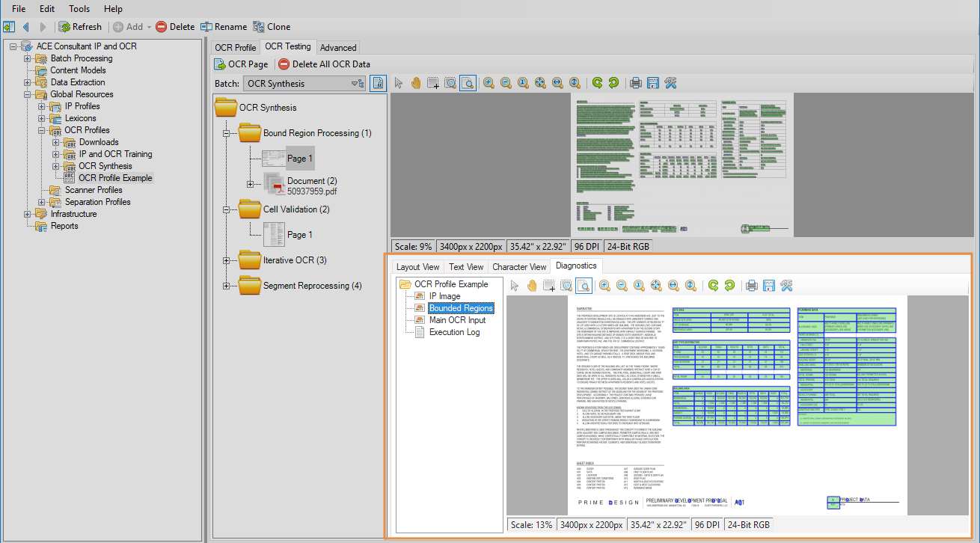Open the Tools menu
Screen dimensions: 980x543
pos(79,9)
